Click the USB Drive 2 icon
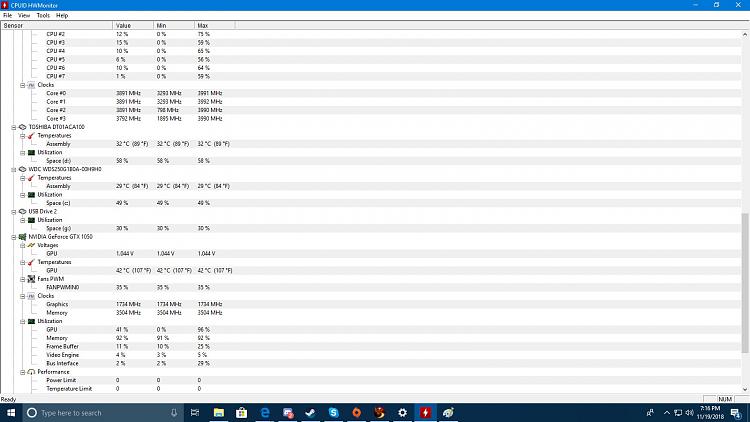This screenshot has width=750, height=422. (x=22, y=211)
